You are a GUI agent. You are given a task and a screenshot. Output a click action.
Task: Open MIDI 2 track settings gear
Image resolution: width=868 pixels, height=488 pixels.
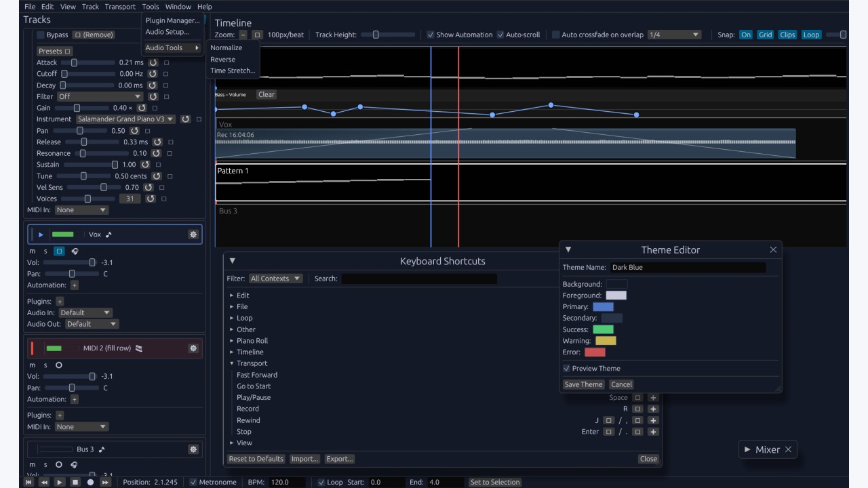(x=193, y=348)
